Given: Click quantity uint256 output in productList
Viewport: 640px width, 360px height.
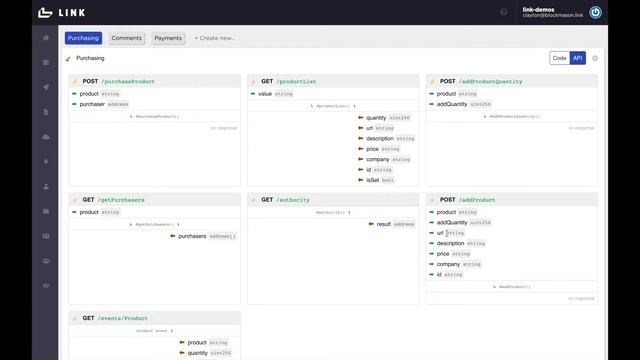Looking at the screenshot, I should (x=384, y=118).
